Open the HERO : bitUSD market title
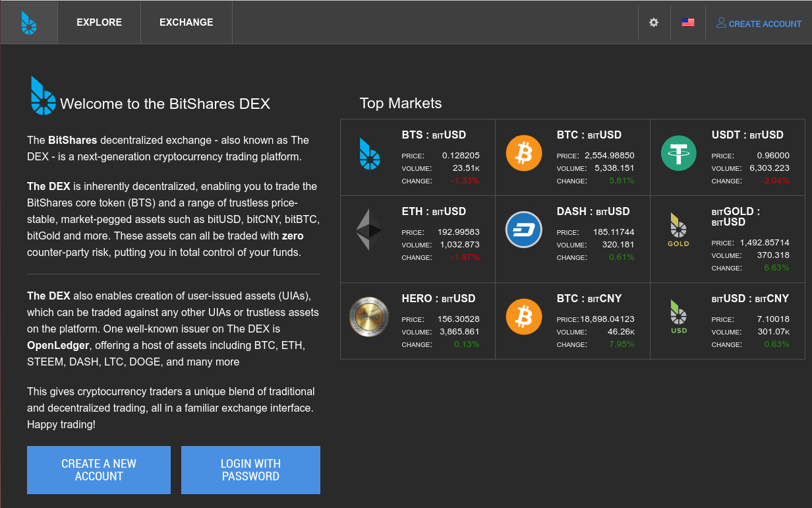812x508 pixels. point(438,299)
